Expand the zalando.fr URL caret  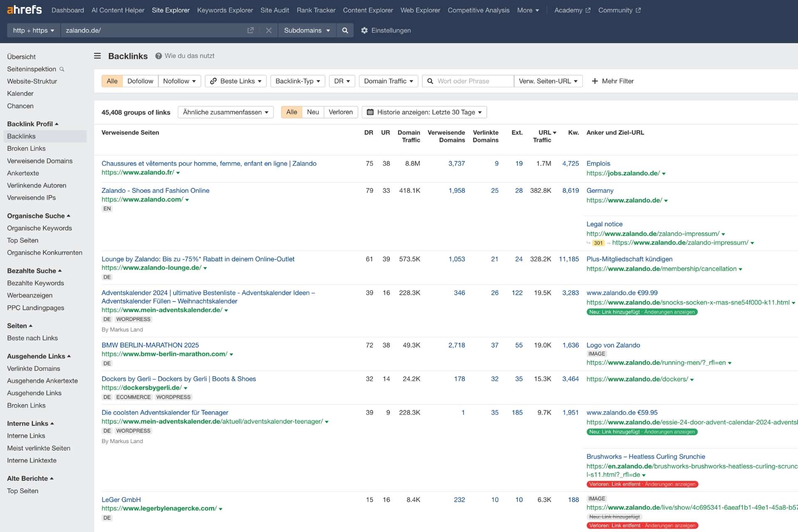click(x=178, y=173)
